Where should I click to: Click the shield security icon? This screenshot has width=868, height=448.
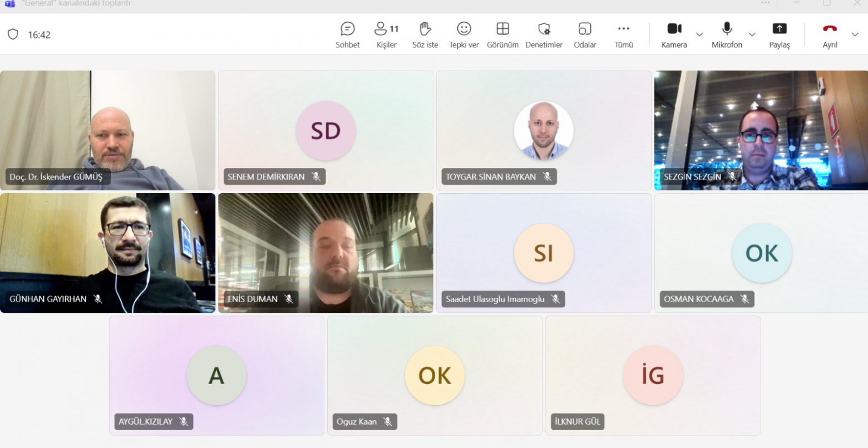(x=13, y=35)
